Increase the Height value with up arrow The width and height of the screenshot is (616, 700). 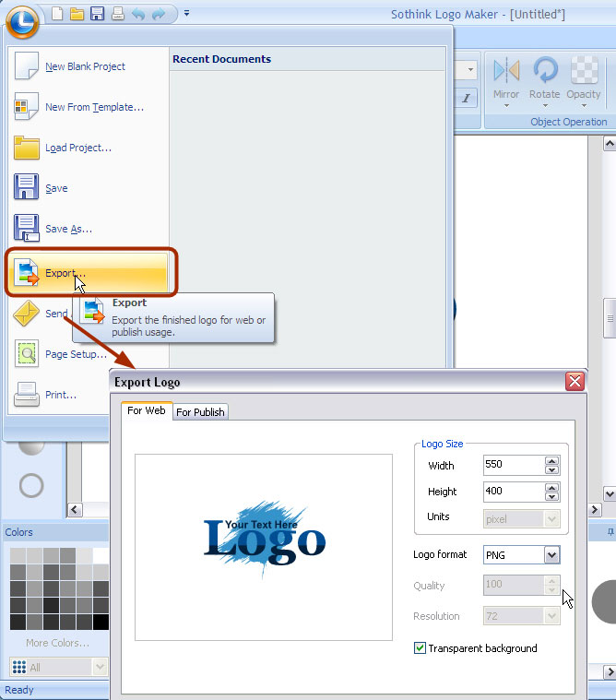pos(552,488)
